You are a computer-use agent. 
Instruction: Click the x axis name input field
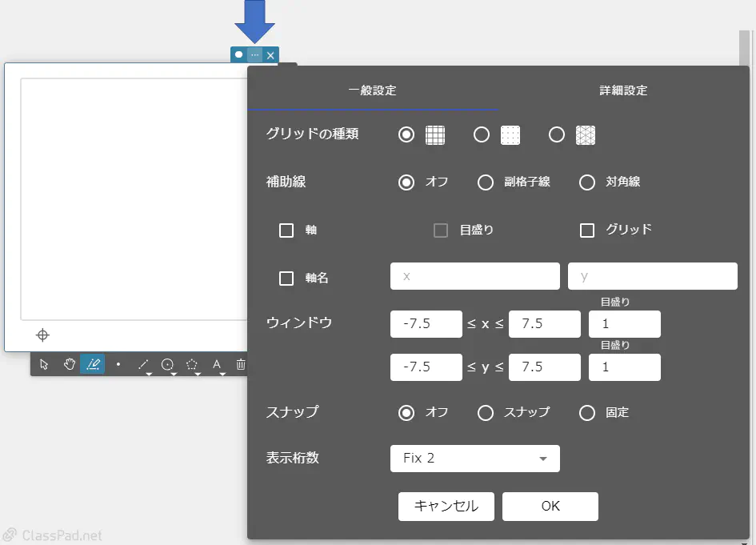point(474,276)
